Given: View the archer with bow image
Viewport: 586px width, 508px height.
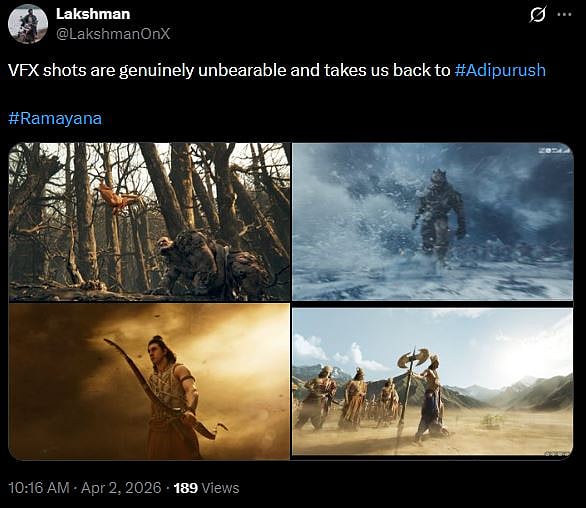Looking at the screenshot, I should [x=149, y=381].
